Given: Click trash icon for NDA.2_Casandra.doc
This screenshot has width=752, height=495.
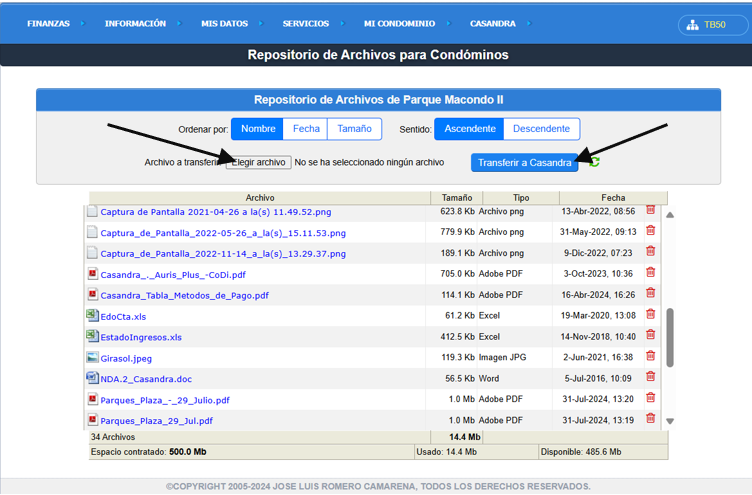Looking at the screenshot, I should tap(650, 376).
